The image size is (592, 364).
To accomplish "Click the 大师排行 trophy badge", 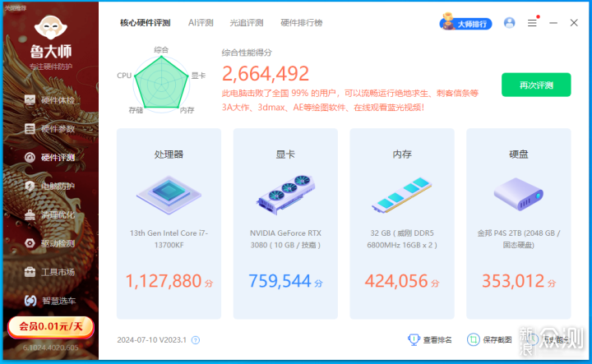I will 465,23.
